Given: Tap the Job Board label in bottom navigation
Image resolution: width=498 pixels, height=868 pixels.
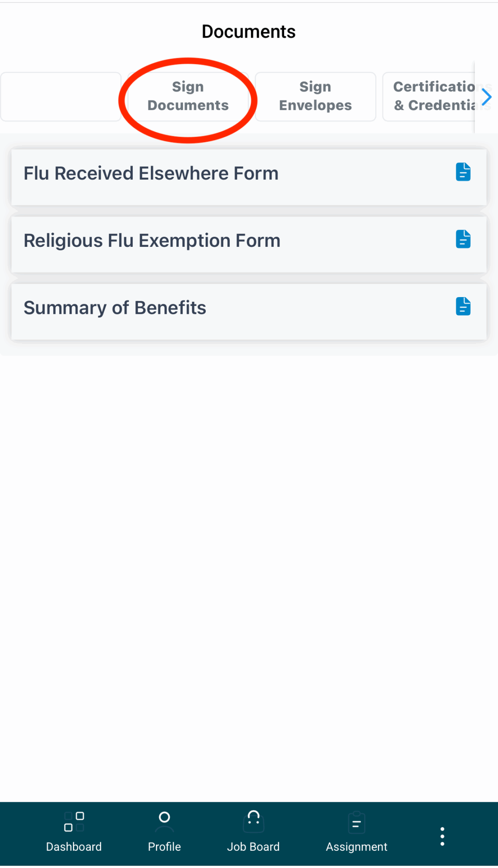Looking at the screenshot, I should tap(253, 846).
